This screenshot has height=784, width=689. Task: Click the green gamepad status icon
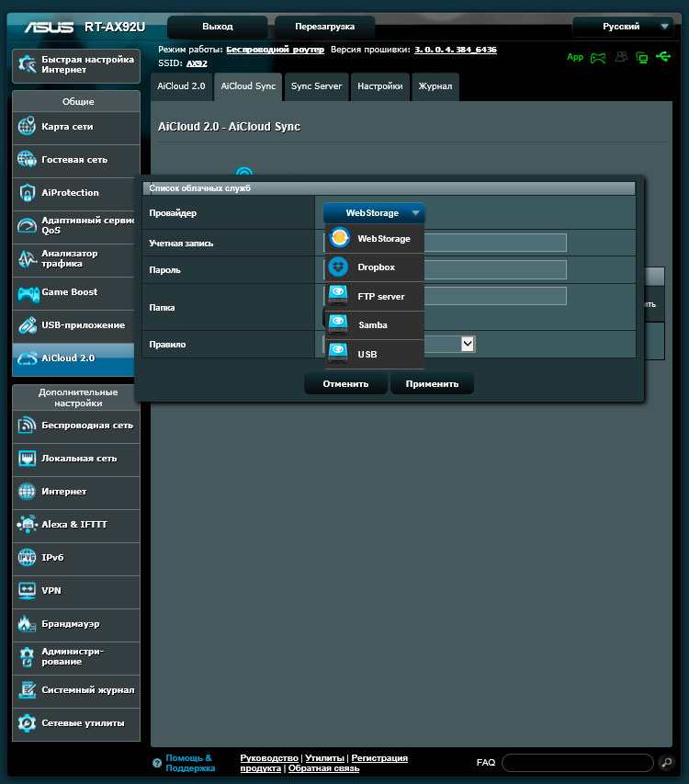(x=598, y=58)
